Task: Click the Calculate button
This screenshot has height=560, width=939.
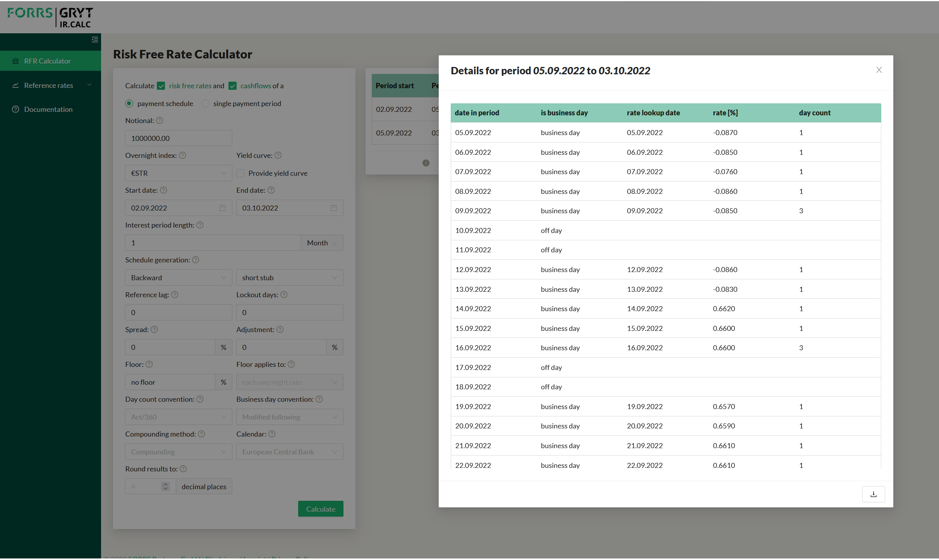Action: tap(321, 509)
